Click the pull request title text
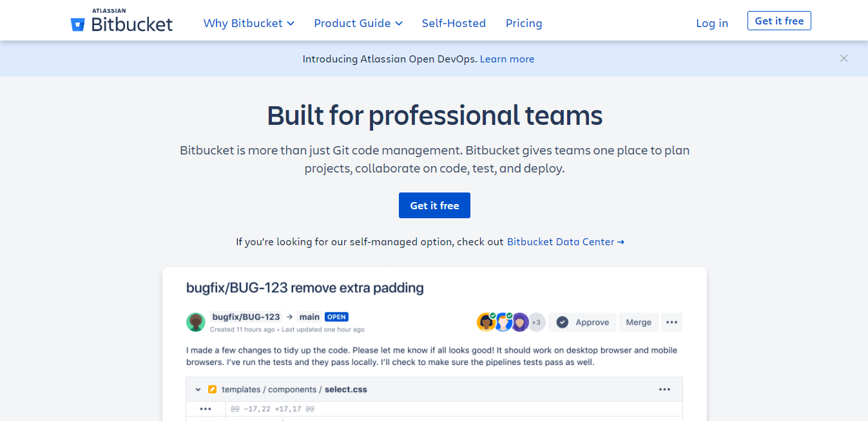 pyautogui.click(x=305, y=288)
